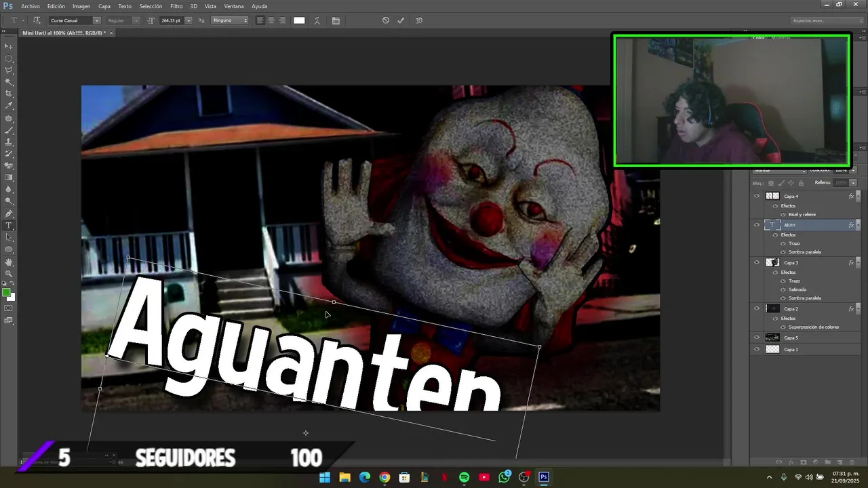The height and width of the screenshot is (488, 868).
Task: Select the Horizontal Type tool
Action: pos(9,225)
